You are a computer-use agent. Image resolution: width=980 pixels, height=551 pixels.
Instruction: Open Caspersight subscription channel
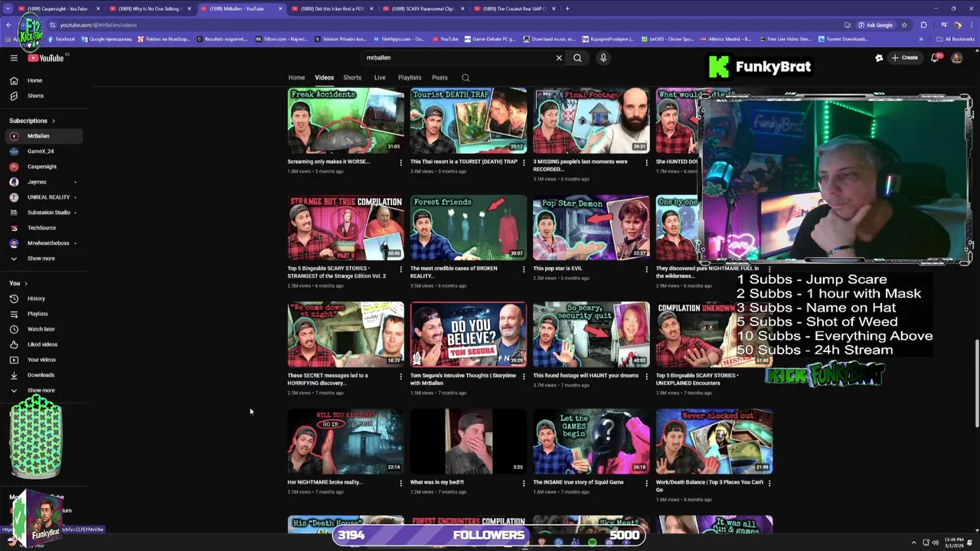(44, 167)
